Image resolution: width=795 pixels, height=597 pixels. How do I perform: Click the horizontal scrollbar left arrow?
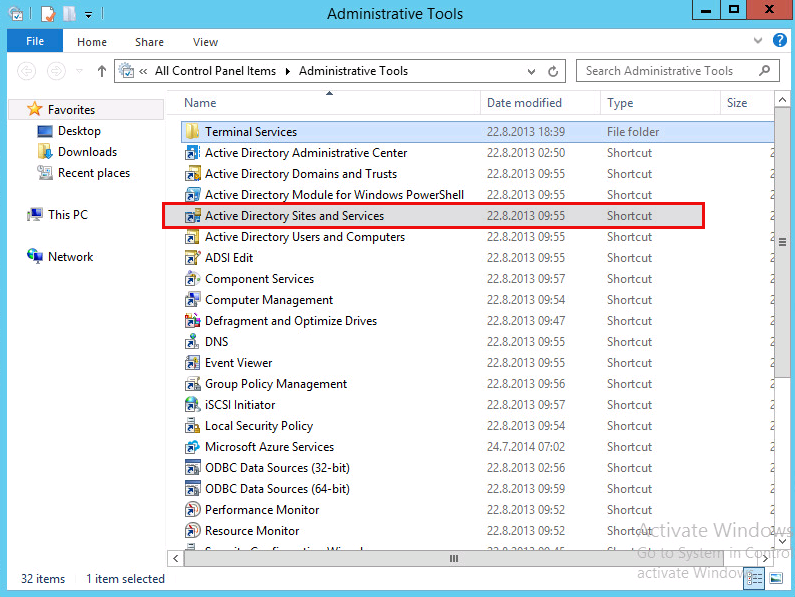[175, 558]
